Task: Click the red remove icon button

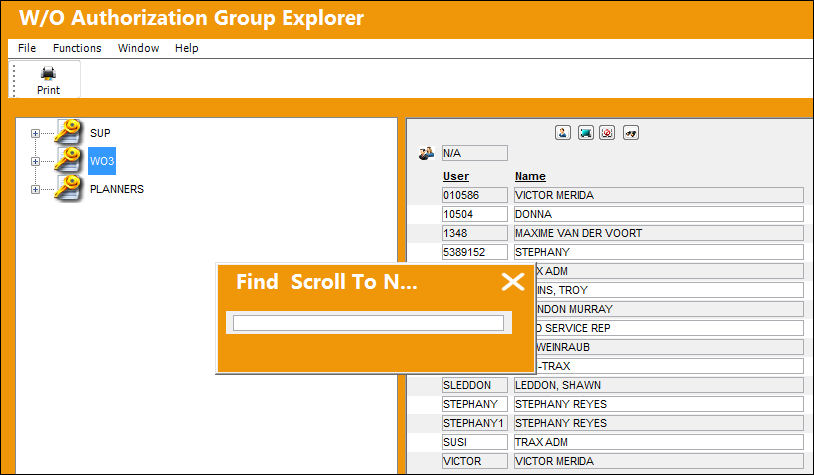Action: tap(607, 133)
